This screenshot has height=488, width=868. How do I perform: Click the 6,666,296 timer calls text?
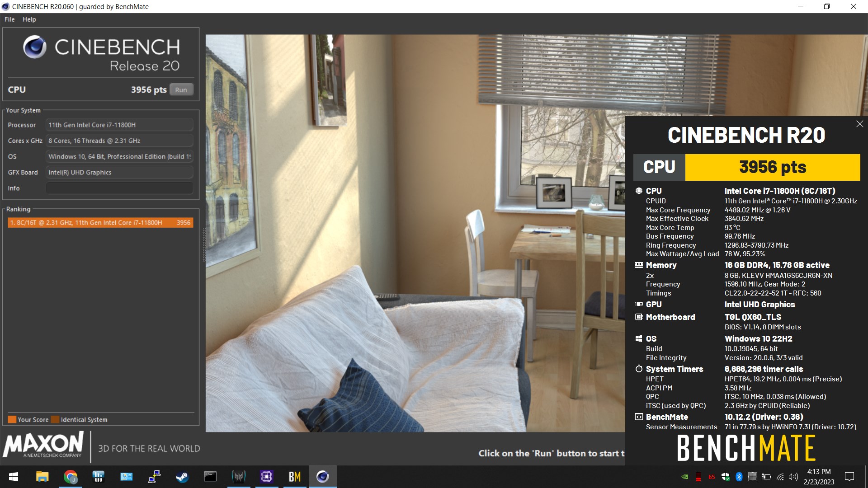point(764,369)
